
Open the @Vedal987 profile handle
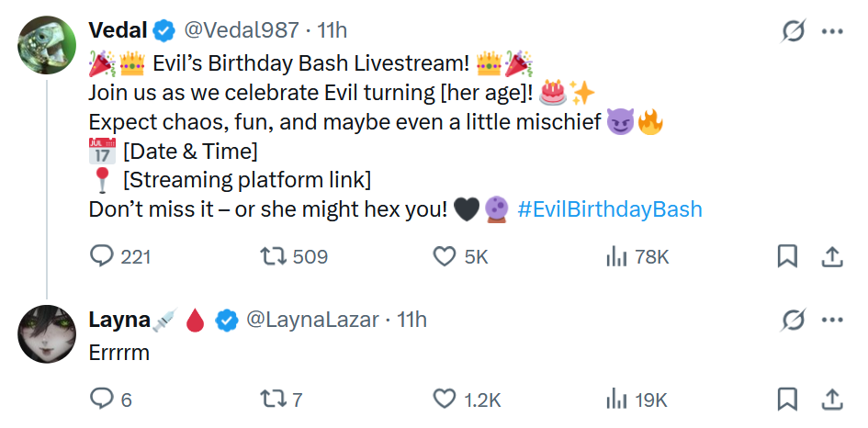point(242,30)
